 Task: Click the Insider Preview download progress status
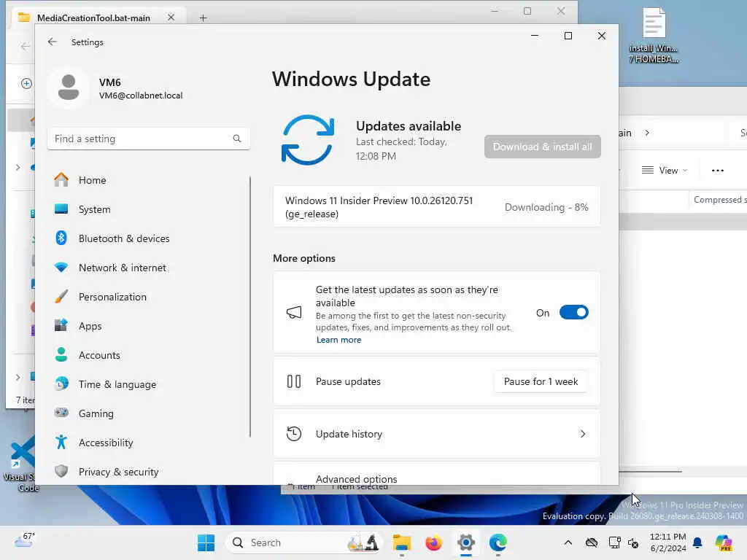pos(546,207)
